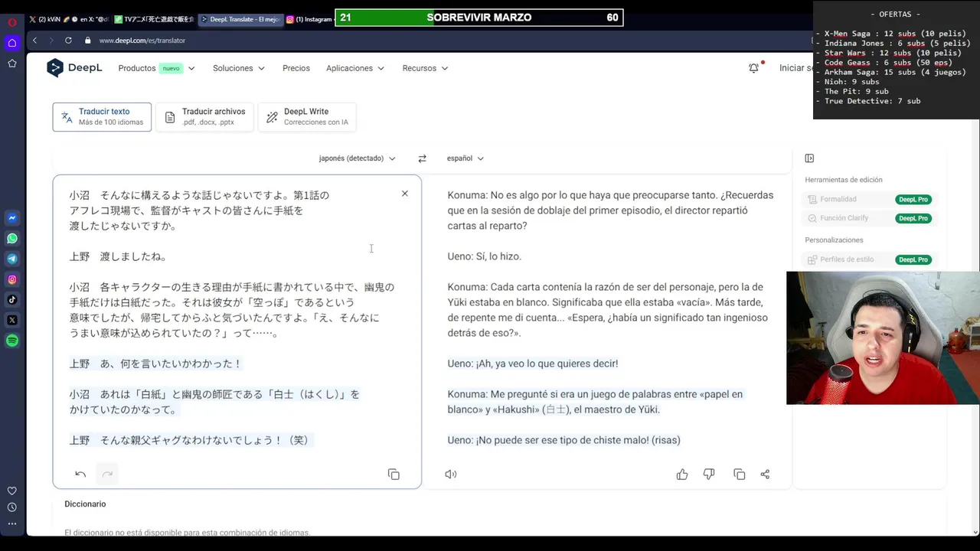Image resolution: width=980 pixels, height=551 pixels.
Task: Click the address bar URL www.deepl.com/es/translator
Action: [x=142, y=40]
